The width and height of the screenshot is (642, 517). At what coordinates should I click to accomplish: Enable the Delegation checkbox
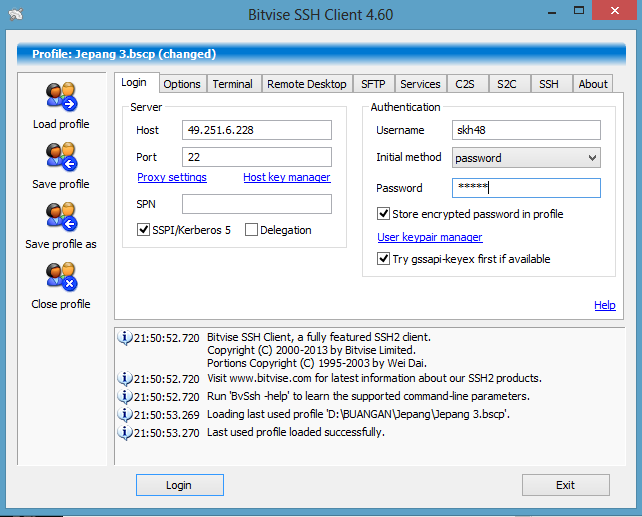click(251, 230)
